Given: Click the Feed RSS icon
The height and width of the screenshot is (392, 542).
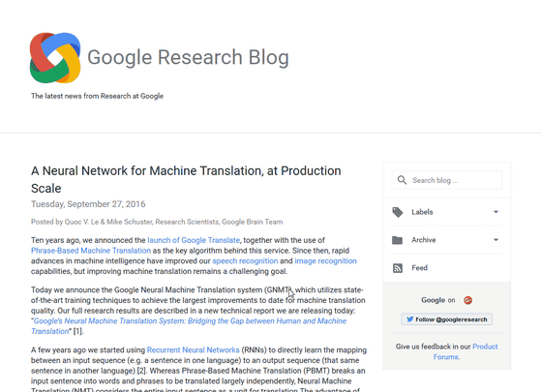Looking at the screenshot, I should point(398,268).
